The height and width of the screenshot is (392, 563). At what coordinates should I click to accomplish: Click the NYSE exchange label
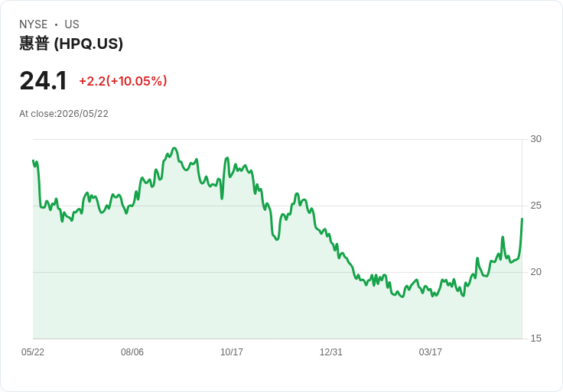[34, 24]
